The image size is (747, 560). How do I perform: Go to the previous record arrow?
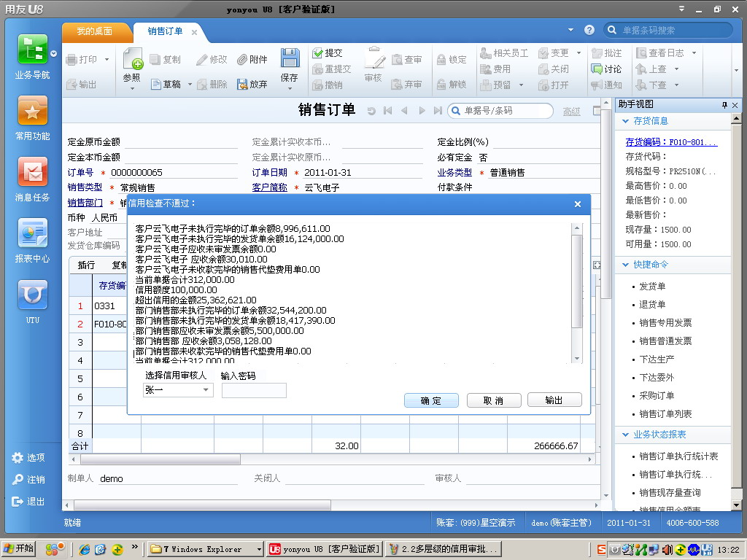[404, 111]
